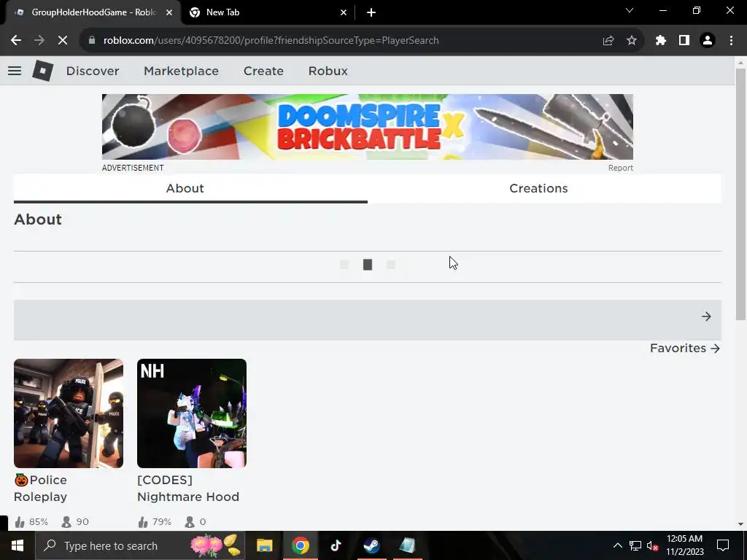Switch to the Creations profile tab
Viewport: 747px width, 560px height.
pos(544,189)
